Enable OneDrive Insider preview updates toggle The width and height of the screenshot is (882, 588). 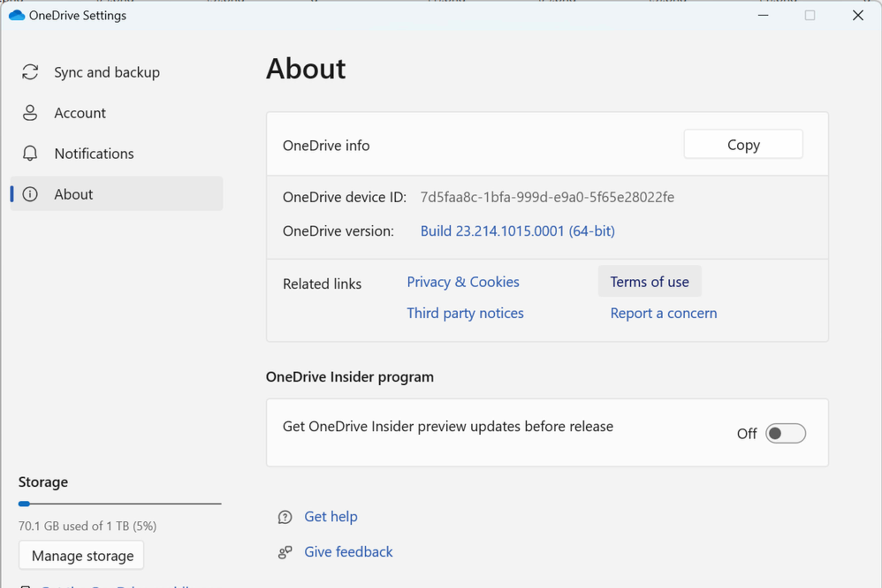pos(786,433)
